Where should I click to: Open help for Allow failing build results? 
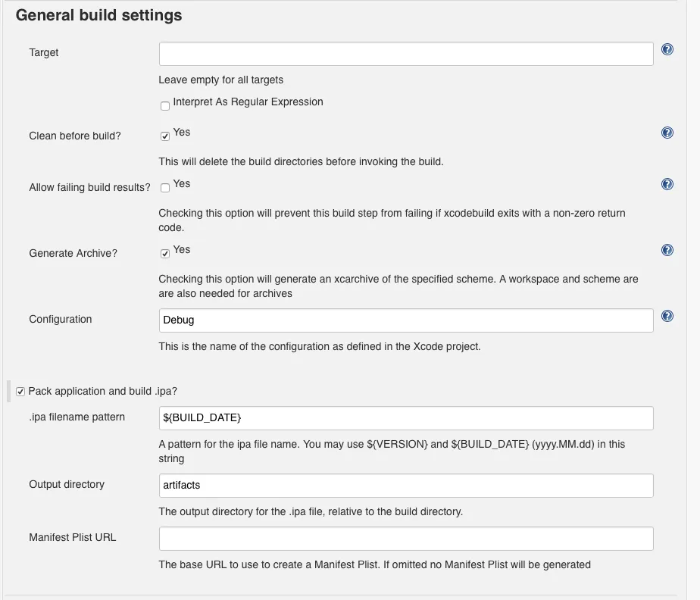667,183
